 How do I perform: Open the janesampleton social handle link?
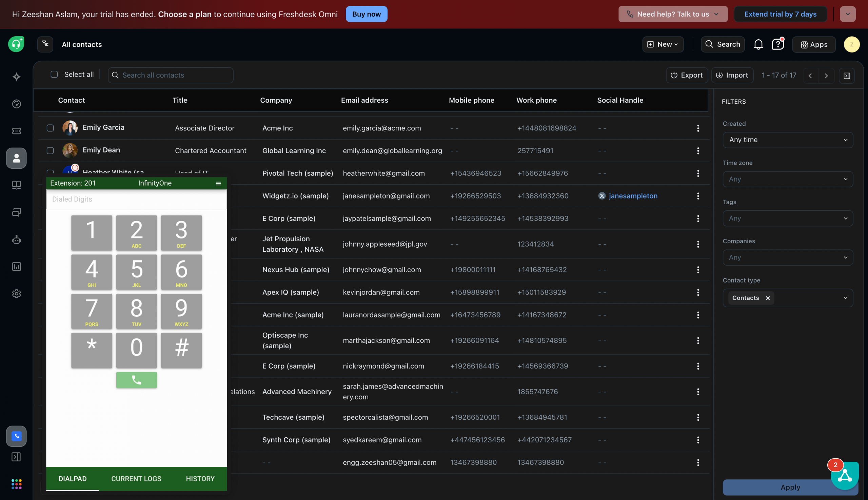coord(633,196)
